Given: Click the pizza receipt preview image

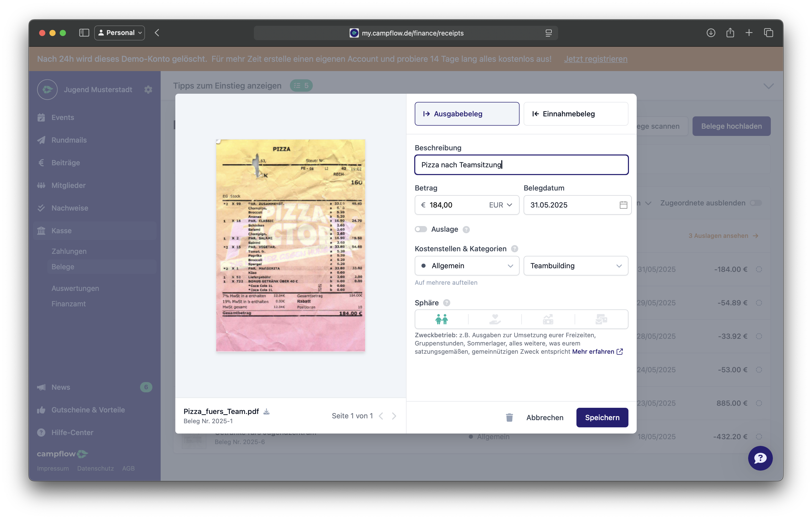Looking at the screenshot, I should 290,245.
